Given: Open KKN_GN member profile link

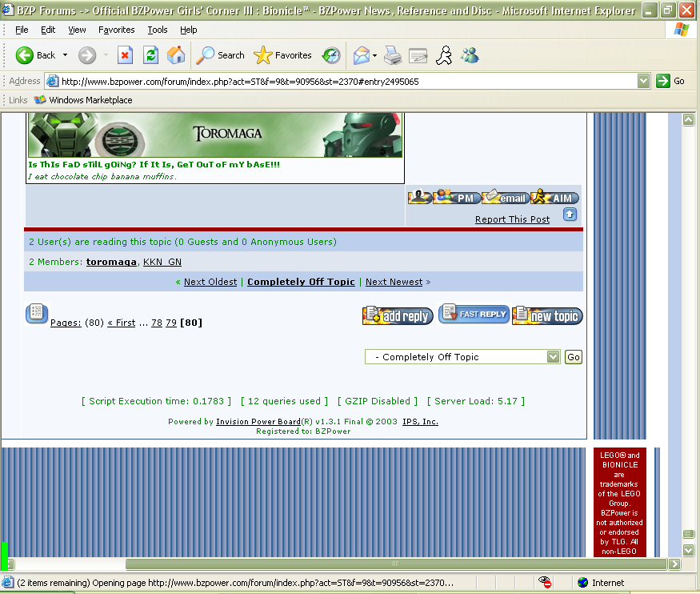Looking at the screenshot, I should [162, 262].
